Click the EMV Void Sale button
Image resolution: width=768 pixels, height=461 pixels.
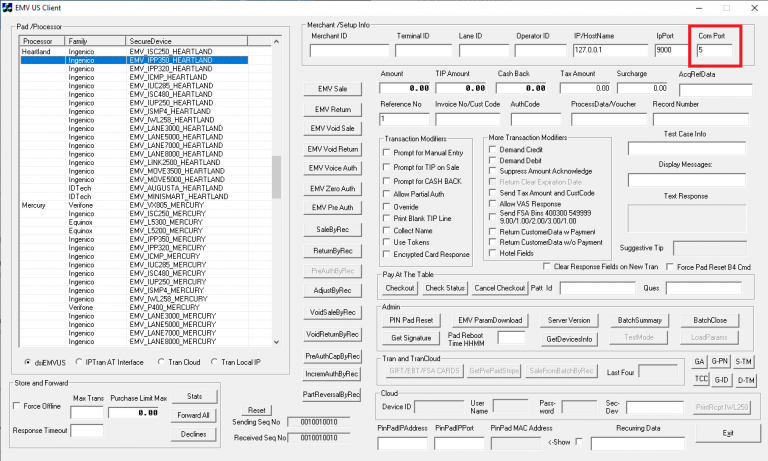click(333, 128)
